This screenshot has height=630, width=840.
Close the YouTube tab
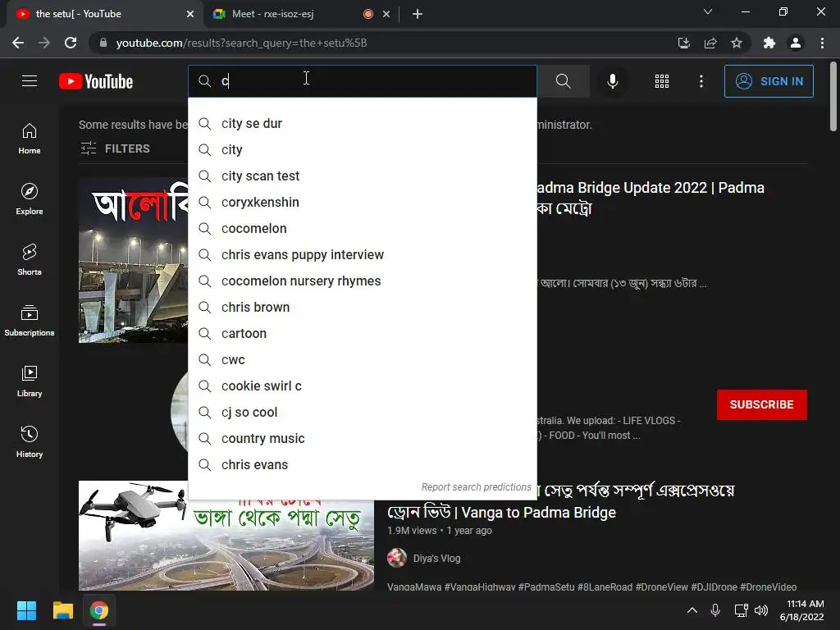pyautogui.click(x=190, y=14)
